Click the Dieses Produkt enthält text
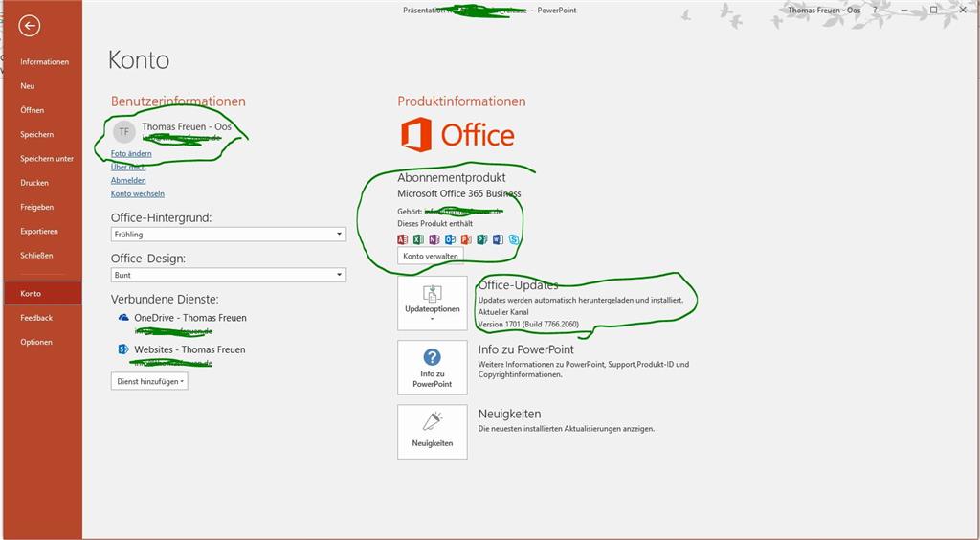980x540 pixels. coord(435,224)
